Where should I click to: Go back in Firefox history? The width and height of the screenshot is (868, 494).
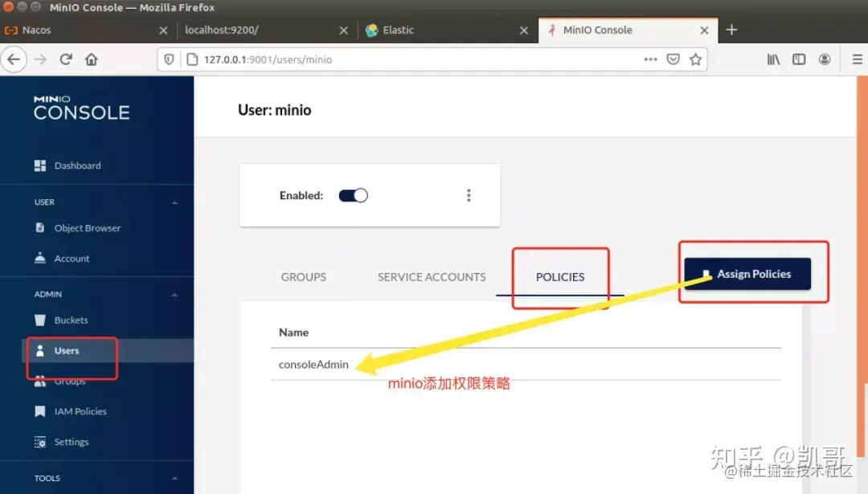[14, 59]
